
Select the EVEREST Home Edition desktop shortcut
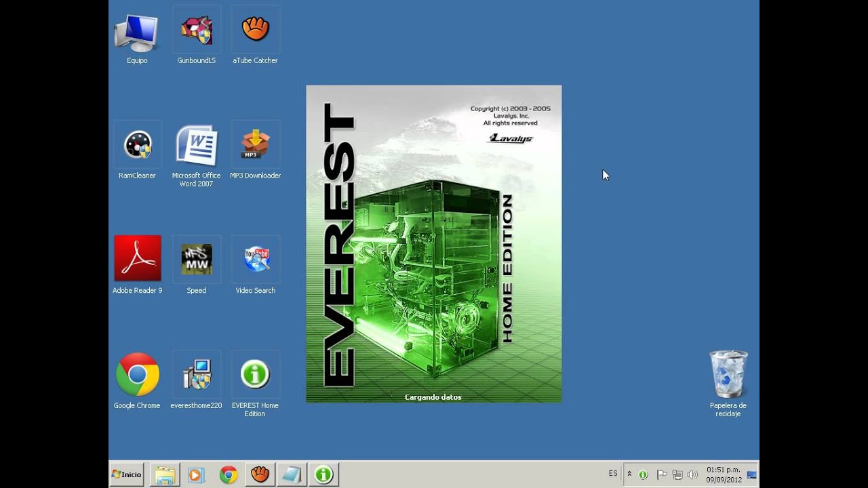pyautogui.click(x=256, y=384)
